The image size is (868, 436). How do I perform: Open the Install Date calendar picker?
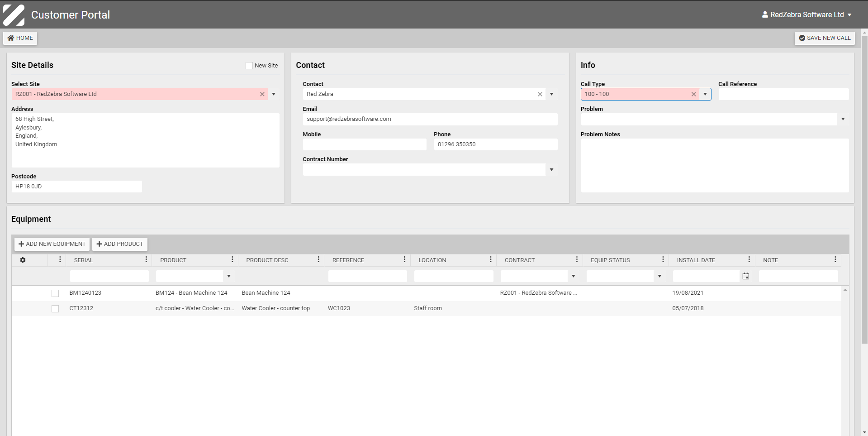tap(746, 276)
